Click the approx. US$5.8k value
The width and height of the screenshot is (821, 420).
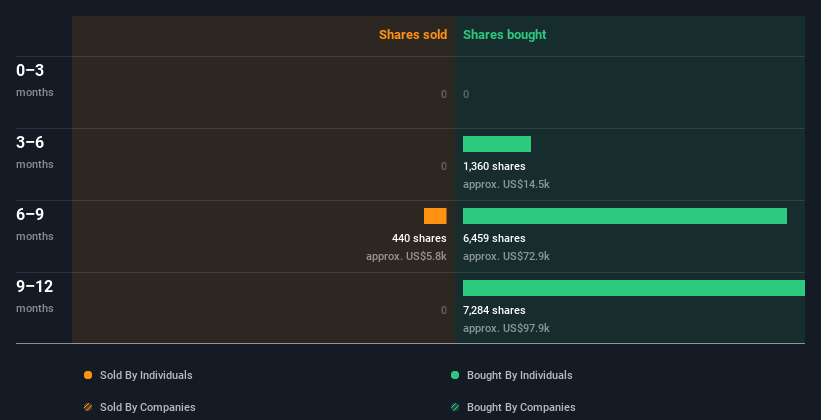pyautogui.click(x=406, y=257)
